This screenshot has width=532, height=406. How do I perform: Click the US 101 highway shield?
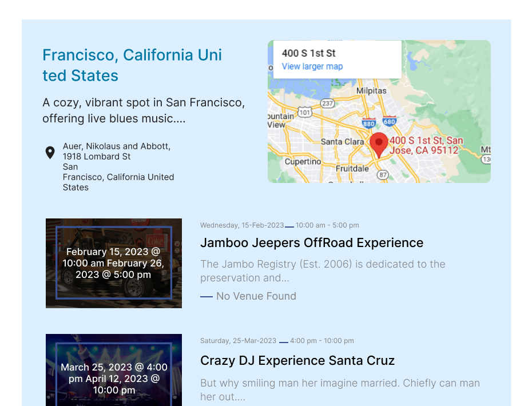(305, 112)
